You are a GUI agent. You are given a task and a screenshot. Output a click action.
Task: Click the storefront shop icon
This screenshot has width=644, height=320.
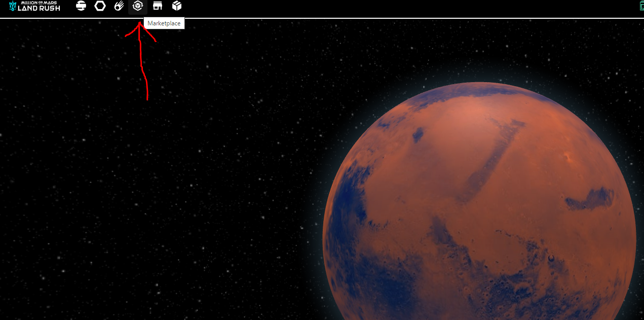coord(158,6)
